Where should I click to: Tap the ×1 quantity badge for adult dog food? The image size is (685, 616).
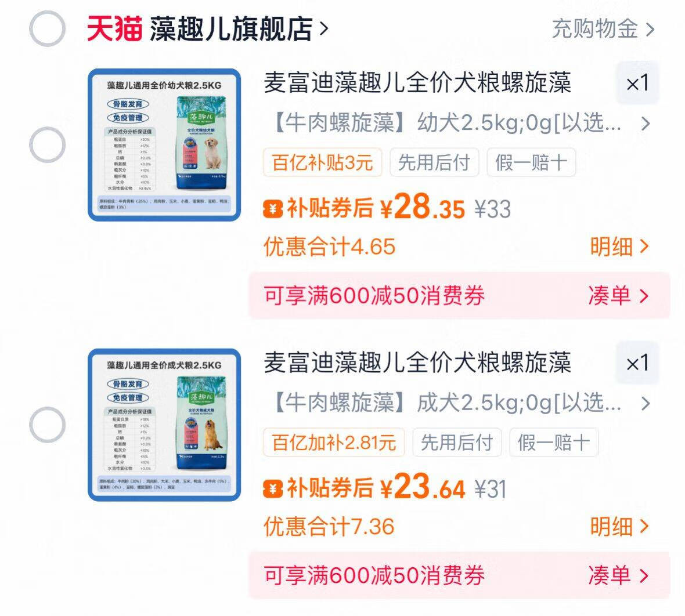point(637,363)
